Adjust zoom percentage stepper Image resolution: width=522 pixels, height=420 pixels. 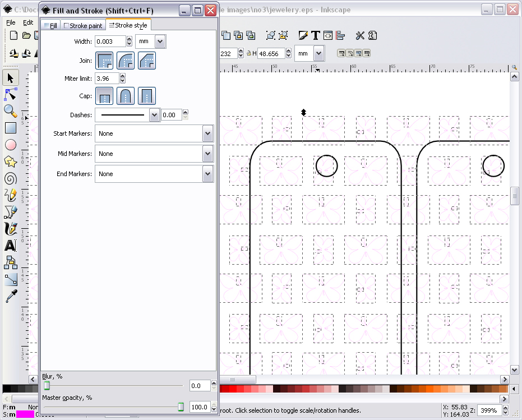pos(505,410)
